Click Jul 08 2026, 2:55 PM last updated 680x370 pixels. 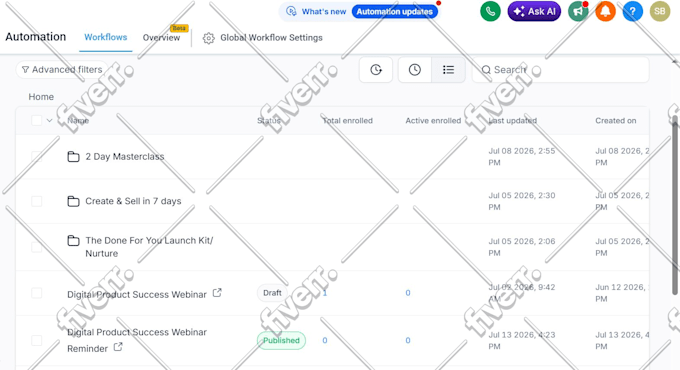(x=522, y=157)
